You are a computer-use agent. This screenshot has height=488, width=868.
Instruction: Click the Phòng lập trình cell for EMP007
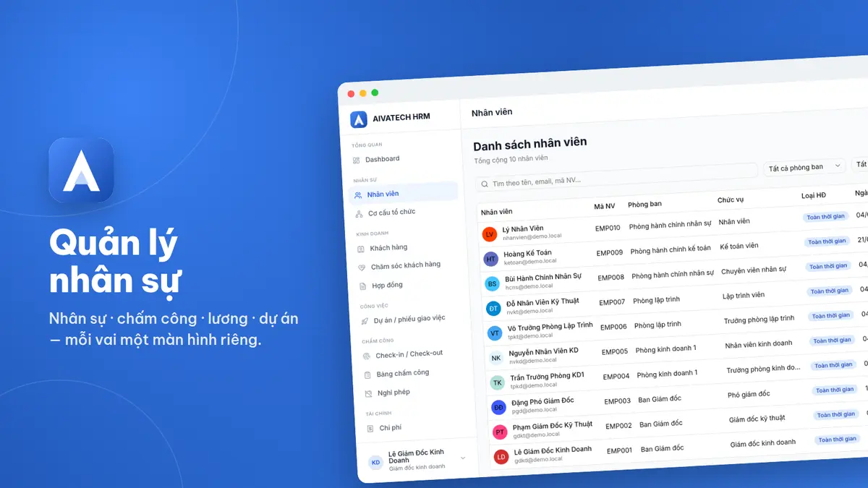pyautogui.click(x=656, y=300)
